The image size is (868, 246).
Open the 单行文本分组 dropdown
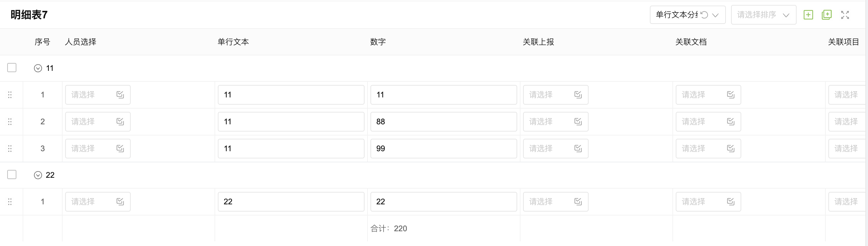[688, 15]
